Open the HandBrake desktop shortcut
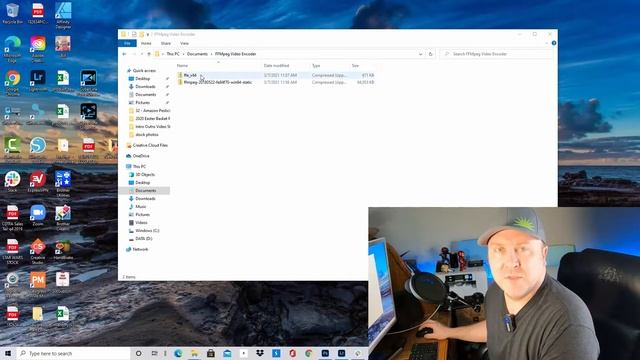The height and width of the screenshot is (360, 640). [63, 250]
